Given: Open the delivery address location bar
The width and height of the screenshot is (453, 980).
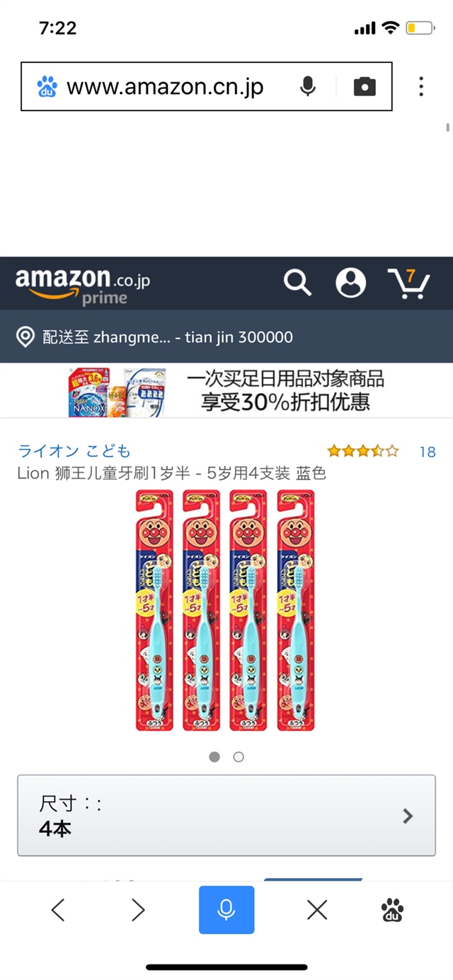Looking at the screenshot, I should [x=226, y=337].
